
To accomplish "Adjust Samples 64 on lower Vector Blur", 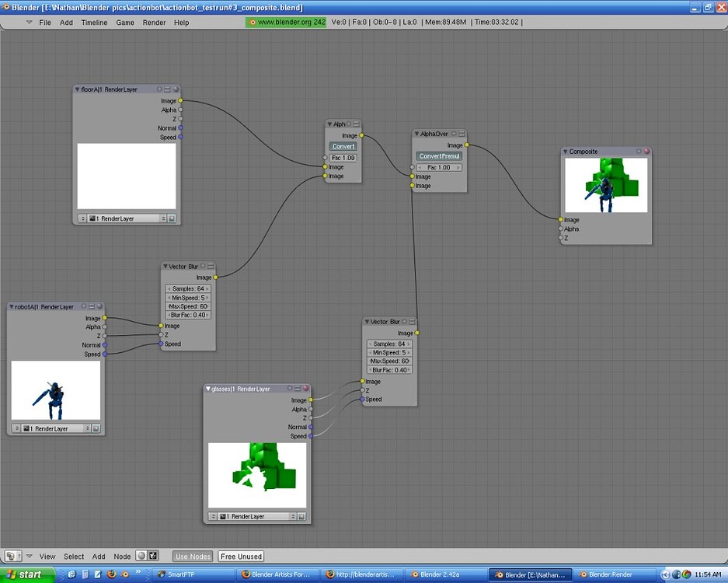I will 389,344.
